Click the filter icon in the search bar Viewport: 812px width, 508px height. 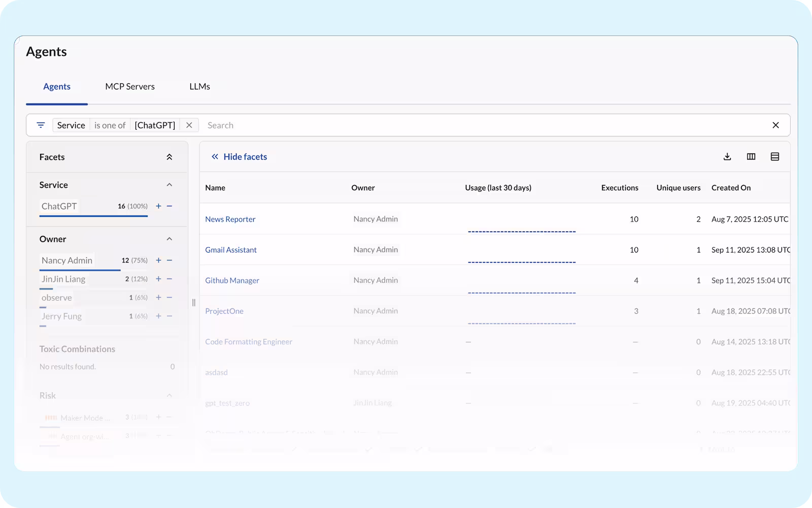[41, 125]
